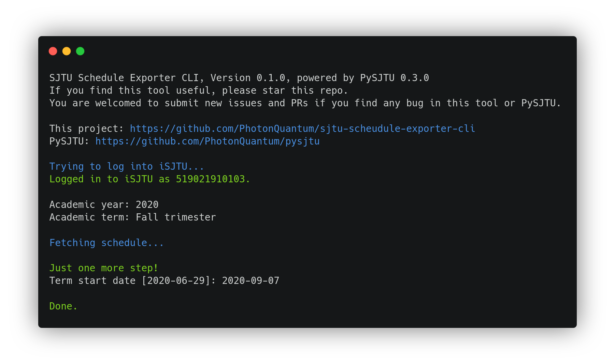This screenshot has width=615, height=364.
Task: Click the green maximize window button
Action: point(80,51)
